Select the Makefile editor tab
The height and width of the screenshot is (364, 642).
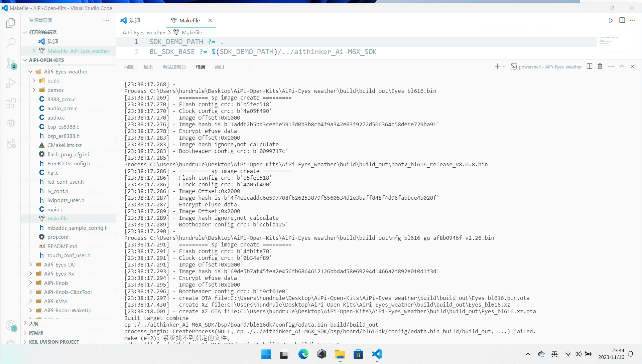(x=189, y=20)
